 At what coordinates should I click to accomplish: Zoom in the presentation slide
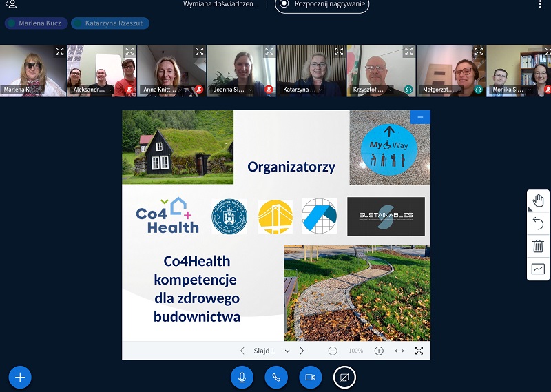pos(378,351)
